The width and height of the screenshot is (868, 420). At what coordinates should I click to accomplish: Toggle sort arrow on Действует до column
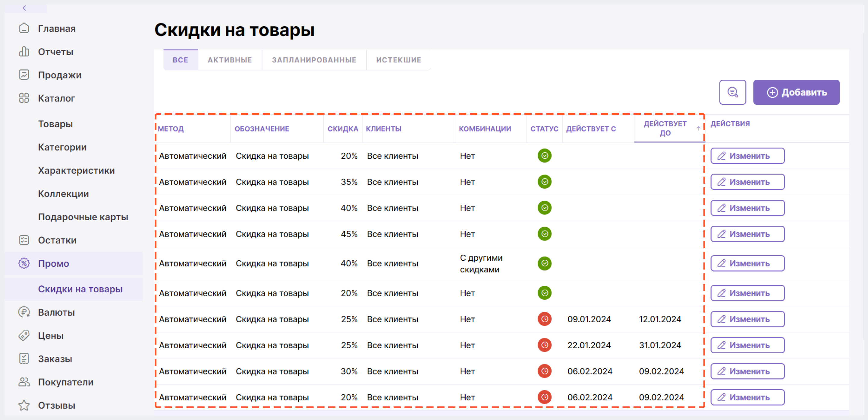click(698, 129)
